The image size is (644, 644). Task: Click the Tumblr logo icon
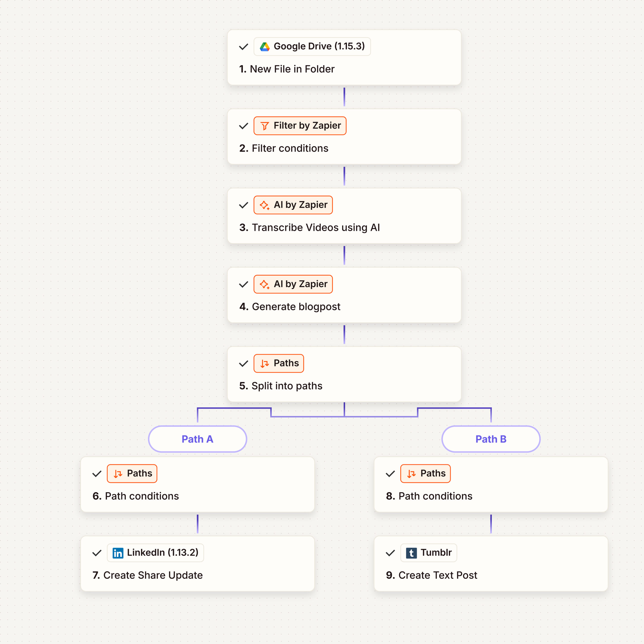411,553
